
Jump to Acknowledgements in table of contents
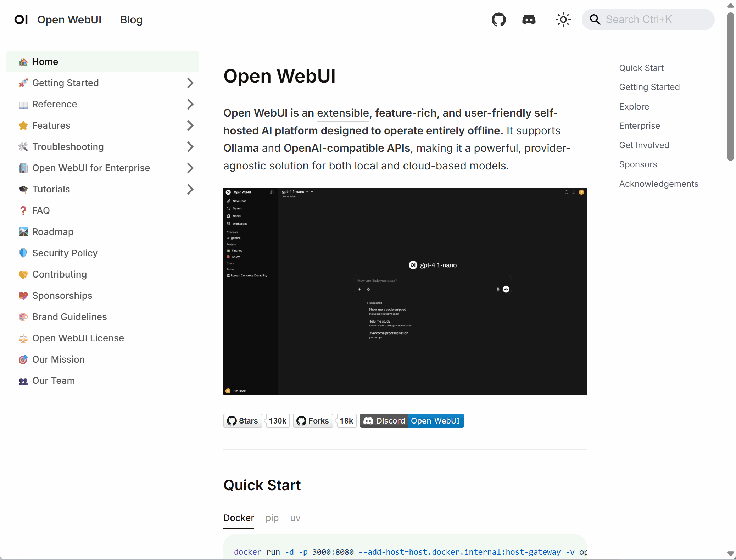pos(658,184)
